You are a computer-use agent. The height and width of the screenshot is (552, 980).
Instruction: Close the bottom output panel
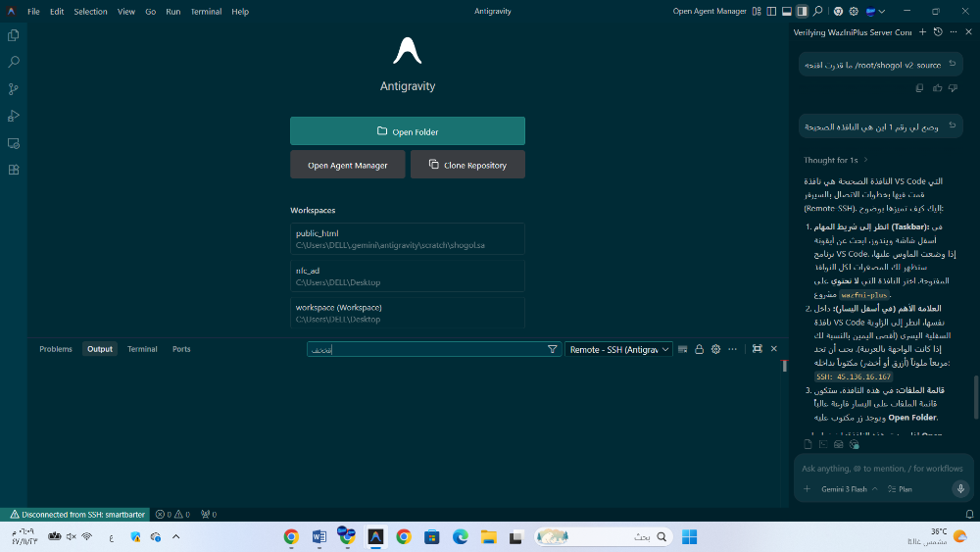point(774,349)
